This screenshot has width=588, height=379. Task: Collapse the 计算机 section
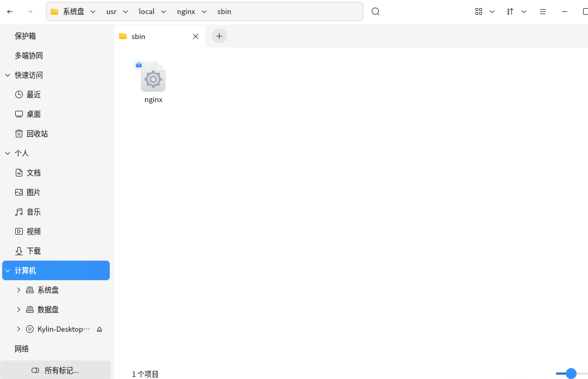tap(8, 270)
